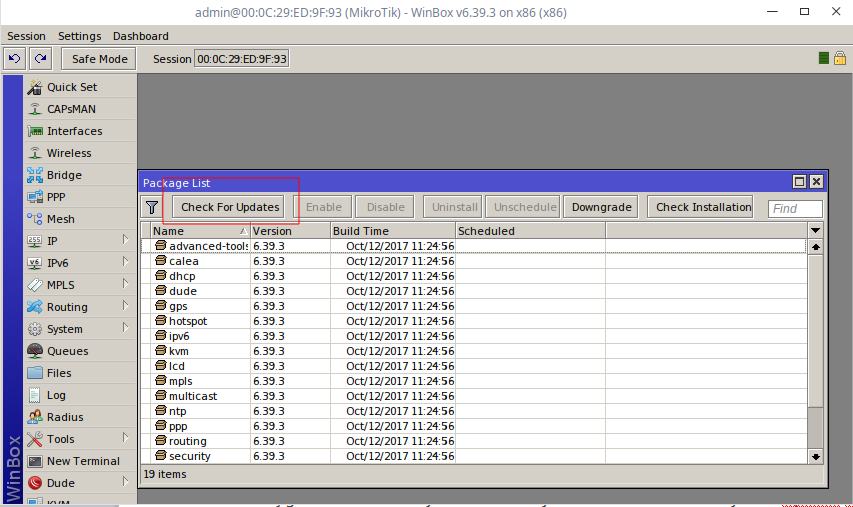
Task: Click the Session address field
Action: coord(242,59)
